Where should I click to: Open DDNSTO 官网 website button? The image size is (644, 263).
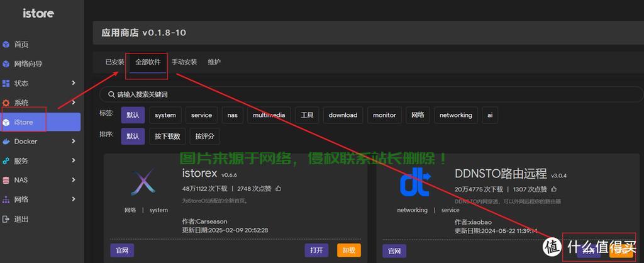pyautogui.click(x=395, y=250)
